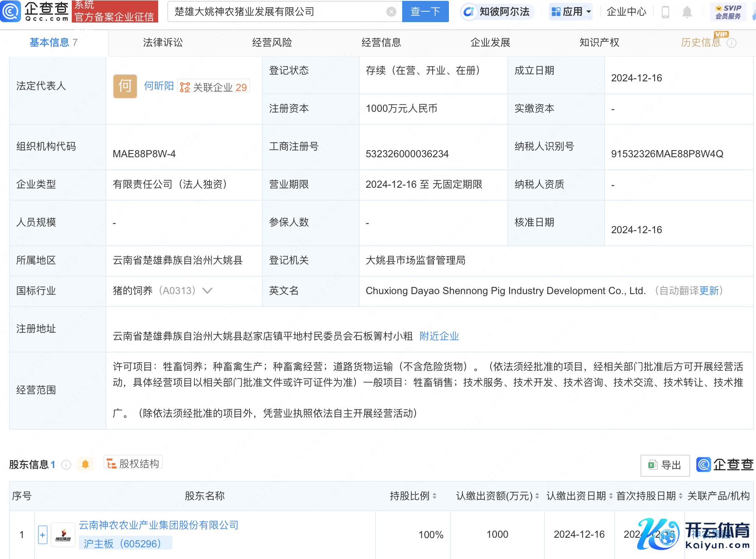This screenshot has height=559, width=756.
Task: Clear the search box text
Action: [391, 12]
